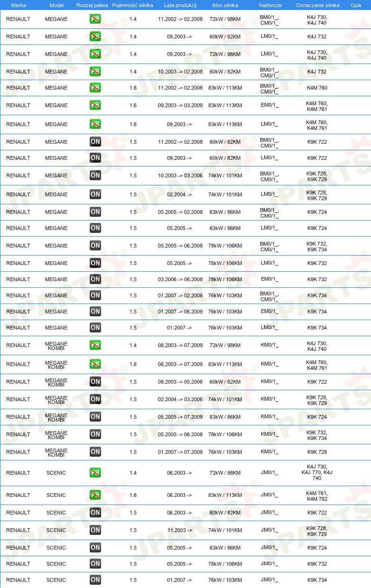Click the Megane Kombi K9K 728 engine cell
Image resolution: width=371 pixels, height=588 pixels.
click(x=317, y=452)
